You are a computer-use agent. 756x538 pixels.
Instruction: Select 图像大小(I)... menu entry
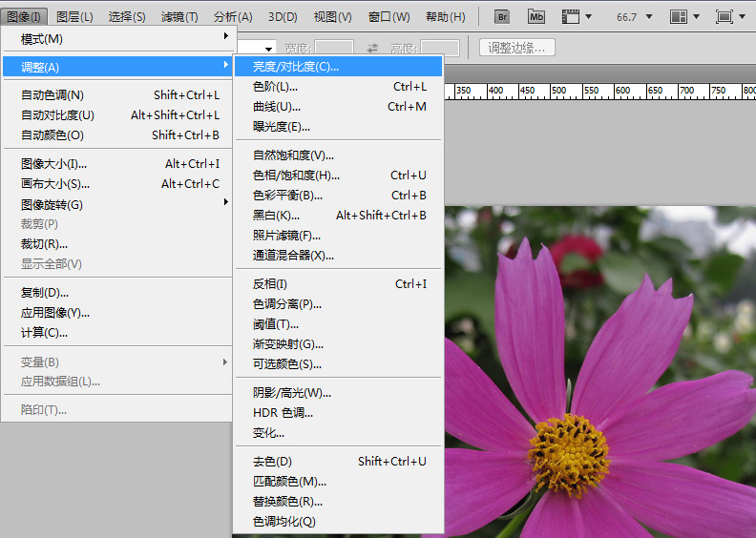click(x=53, y=164)
